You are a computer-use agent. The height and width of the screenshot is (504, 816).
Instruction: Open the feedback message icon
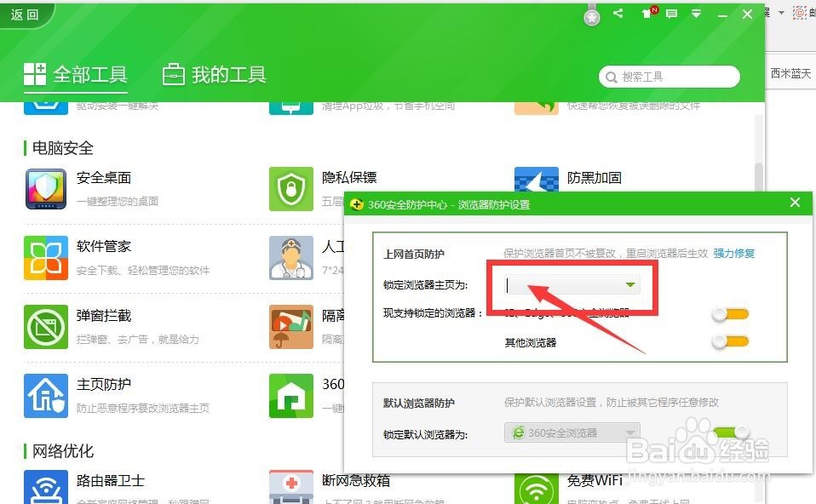pyautogui.click(x=672, y=14)
